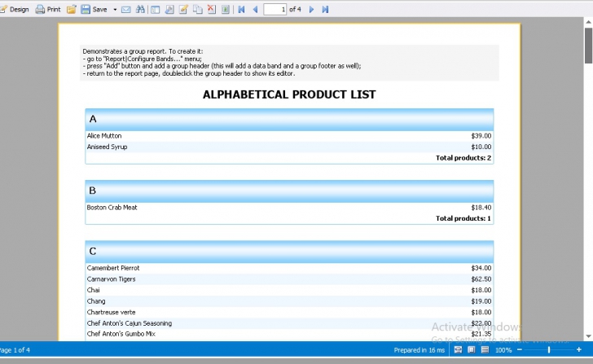This screenshot has height=364, width=593.
Task: Select whole page view icon in status bar
Action: [x=471, y=349]
